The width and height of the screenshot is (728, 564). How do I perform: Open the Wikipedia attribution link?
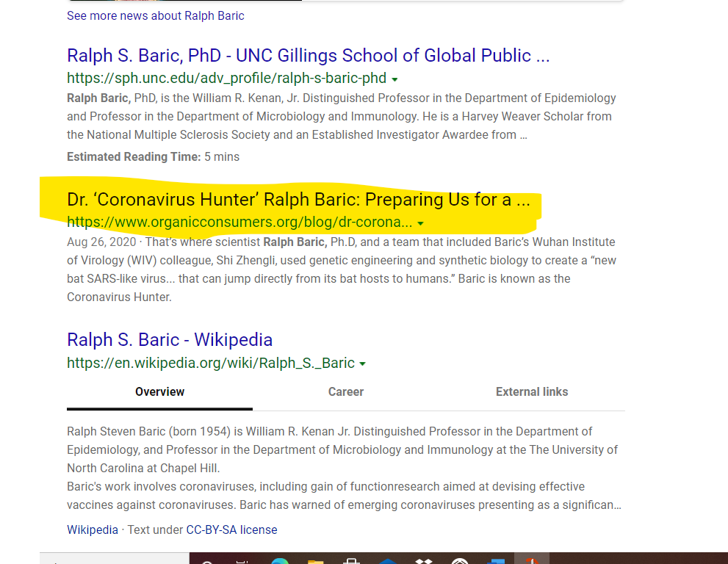(x=93, y=529)
